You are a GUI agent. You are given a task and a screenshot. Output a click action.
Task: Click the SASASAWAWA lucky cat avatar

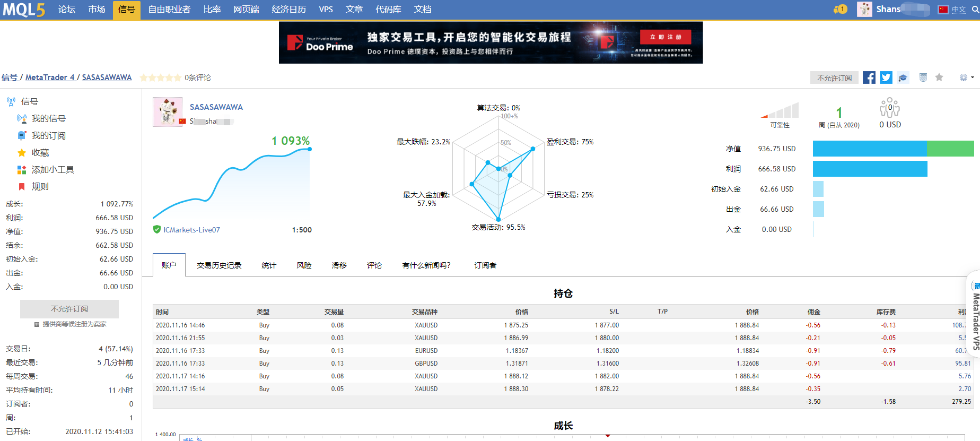click(168, 112)
